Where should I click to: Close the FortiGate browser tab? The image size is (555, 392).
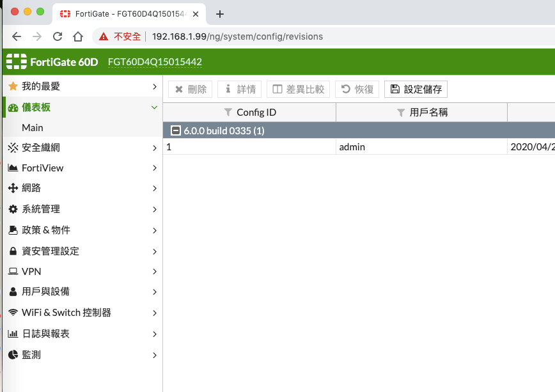[x=196, y=14]
